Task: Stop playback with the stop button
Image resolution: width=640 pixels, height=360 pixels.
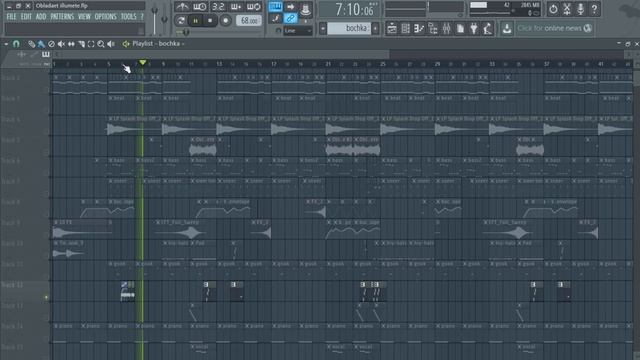Action: click(210, 20)
